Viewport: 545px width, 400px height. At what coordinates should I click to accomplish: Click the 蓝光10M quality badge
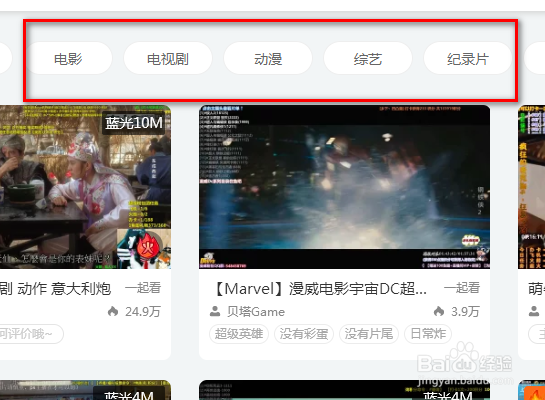coord(134,123)
